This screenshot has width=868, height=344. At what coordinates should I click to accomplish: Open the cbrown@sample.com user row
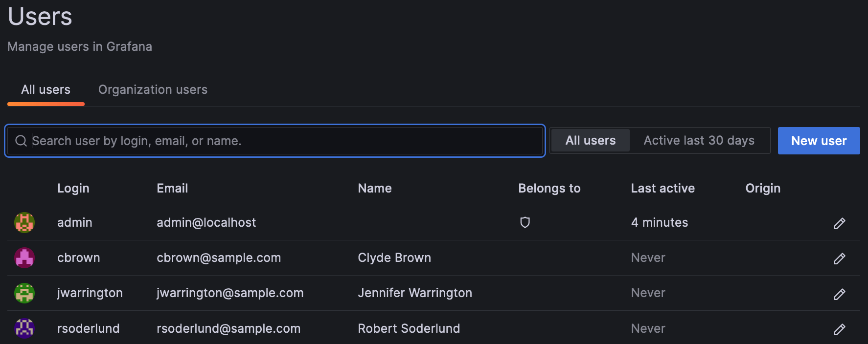tap(219, 258)
